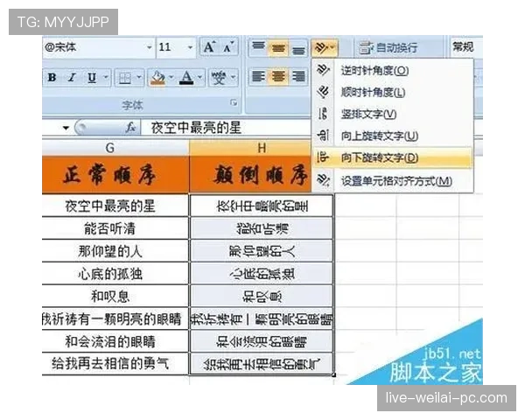This screenshot has width=525, height=420.
Task: Select column G cell 那仰望的人
Action: point(115,251)
